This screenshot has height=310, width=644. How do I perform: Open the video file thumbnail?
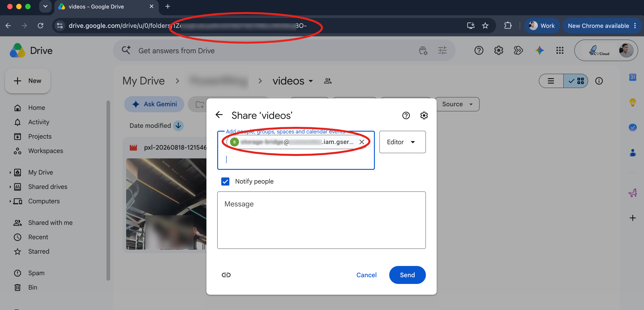pyautogui.click(x=166, y=204)
